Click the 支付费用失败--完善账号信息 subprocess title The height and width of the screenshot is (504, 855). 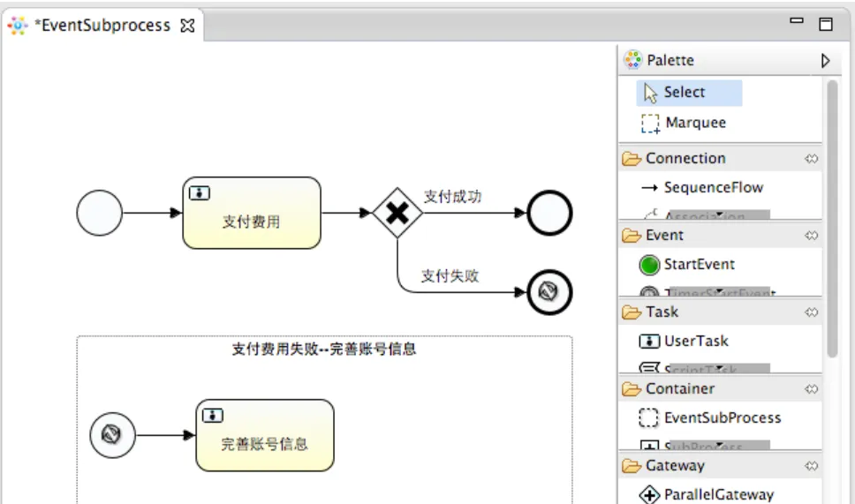(x=324, y=350)
